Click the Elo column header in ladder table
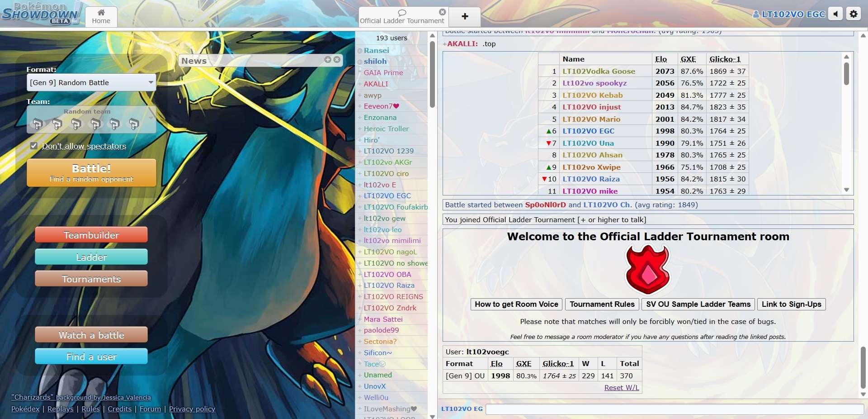Viewport: 868px width, 419px height. click(661, 59)
